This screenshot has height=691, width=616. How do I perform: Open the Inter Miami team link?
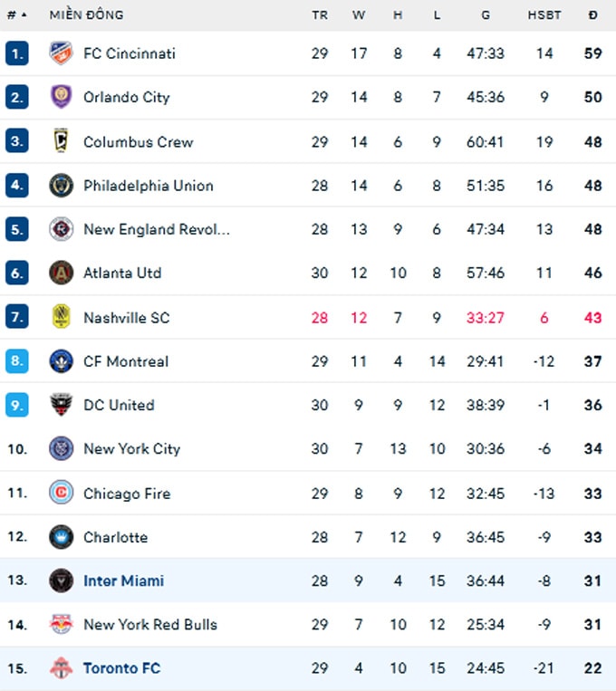(x=124, y=581)
